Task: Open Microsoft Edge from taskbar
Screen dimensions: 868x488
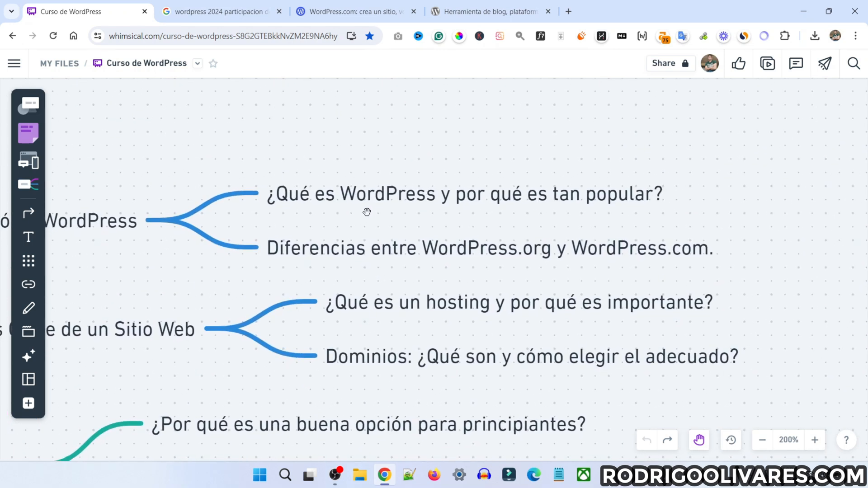Action: pyautogui.click(x=533, y=475)
